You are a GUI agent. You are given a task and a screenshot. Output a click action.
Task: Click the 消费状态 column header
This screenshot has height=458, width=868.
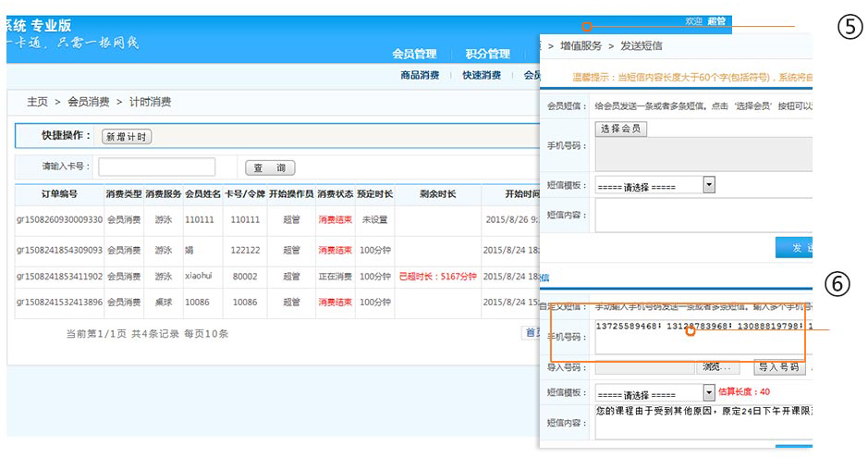pyautogui.click(x=335, y=193)
